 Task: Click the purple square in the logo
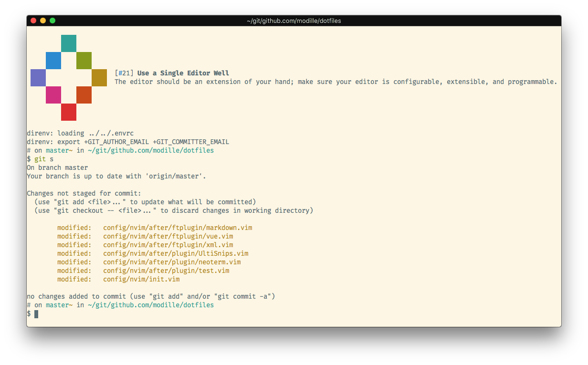(x=38, y=78)
